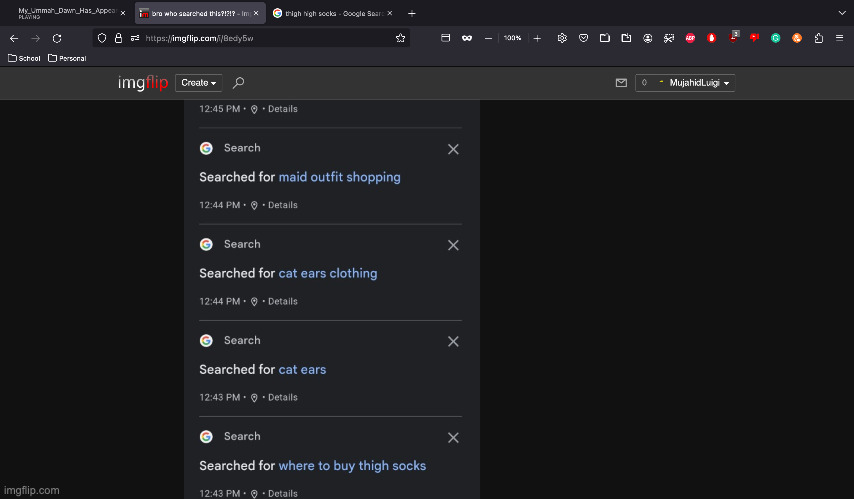Open the folder toolbar icon

click(x=605, y=38)
